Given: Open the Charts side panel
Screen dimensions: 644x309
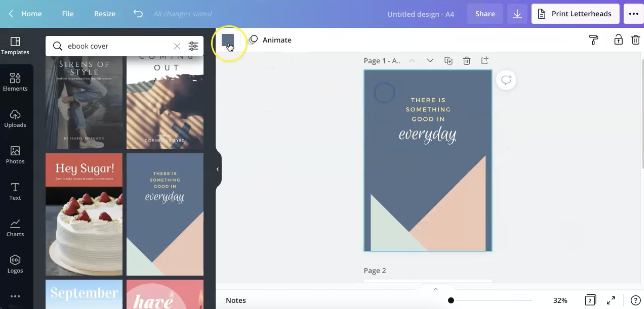Looking at the screenshot, I should pyautogui.click(x=15, y=228).
